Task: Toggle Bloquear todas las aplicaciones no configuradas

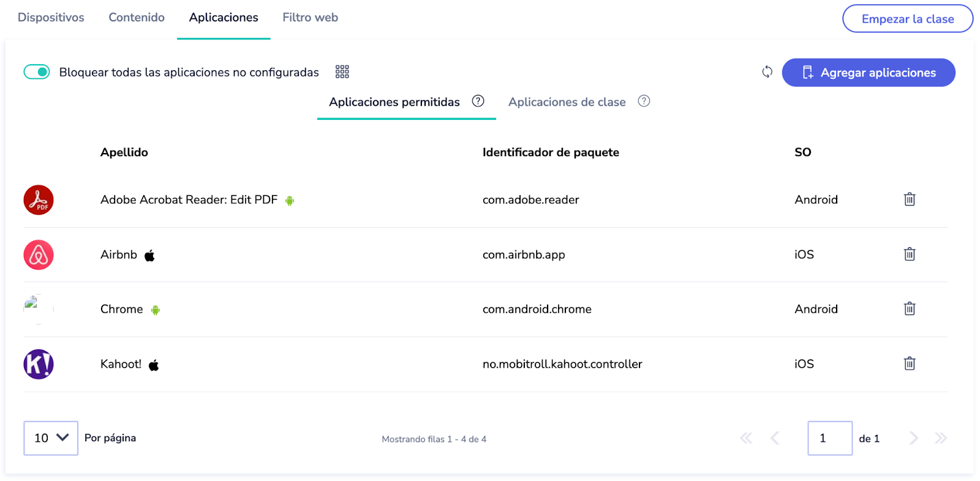Action: pyautogui.click(x=37, y=72)
